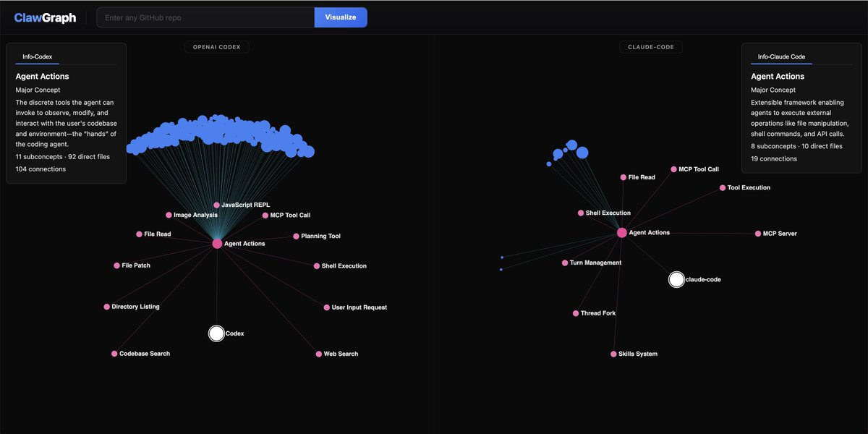
Task: Select the File Read node in Codex graph
Action: [x=139, y=234]
